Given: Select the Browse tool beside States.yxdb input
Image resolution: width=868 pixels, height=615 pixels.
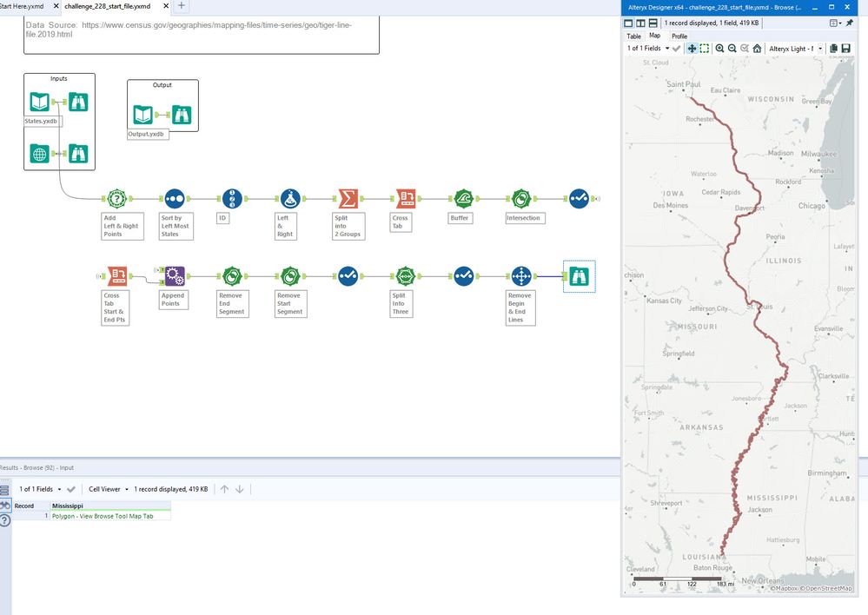Looking at the screenshot, I should tap(78, 102).
